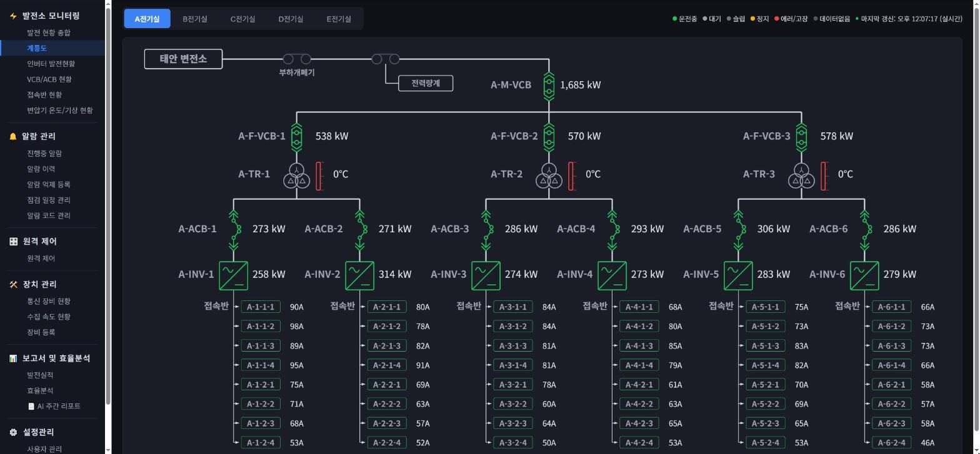Select the A-F-VCB-3 breaker icon
Image resolution: width=980 pixels, height=454 pixels.
801,136
